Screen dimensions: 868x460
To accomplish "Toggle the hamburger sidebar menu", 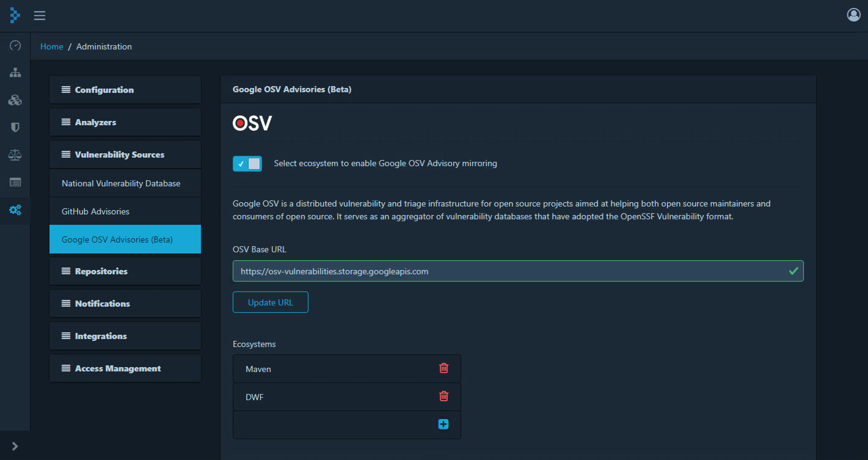I will 39,16.
